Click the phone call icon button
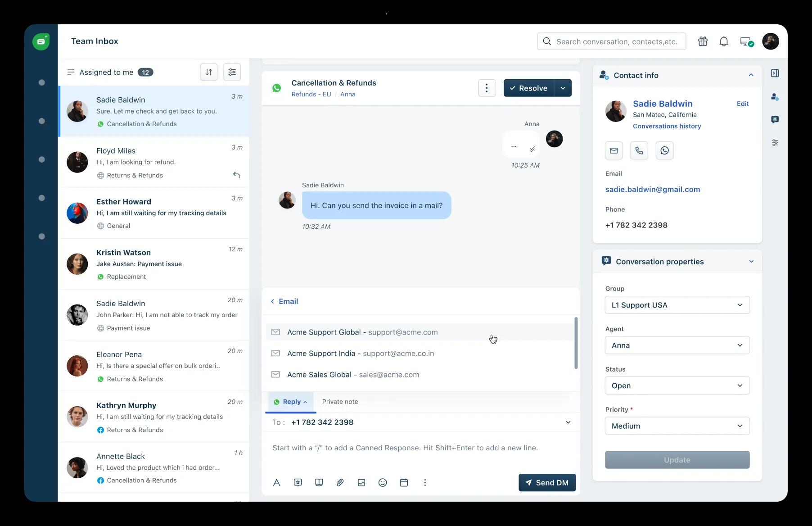This screenshot has width=812, height=526. (639, 150)
